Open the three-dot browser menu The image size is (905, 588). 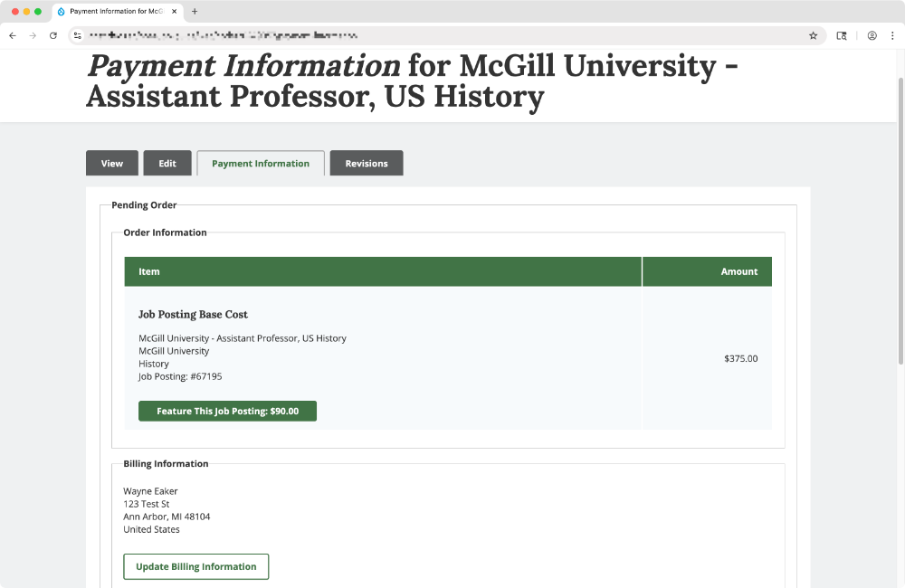891,35
